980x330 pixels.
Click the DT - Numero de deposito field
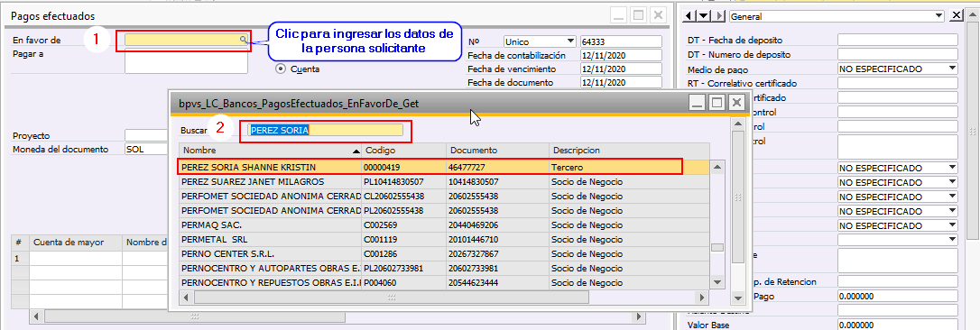tap(898, 54)
